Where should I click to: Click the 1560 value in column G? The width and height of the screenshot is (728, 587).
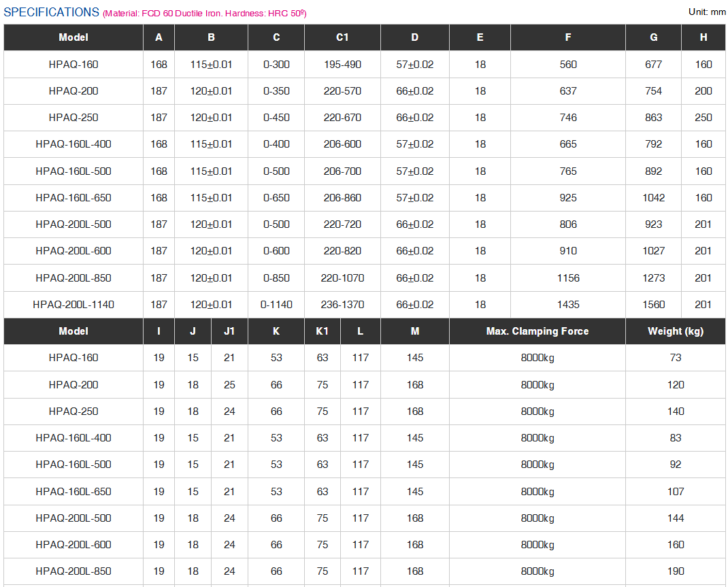click(x=653, y=305)
